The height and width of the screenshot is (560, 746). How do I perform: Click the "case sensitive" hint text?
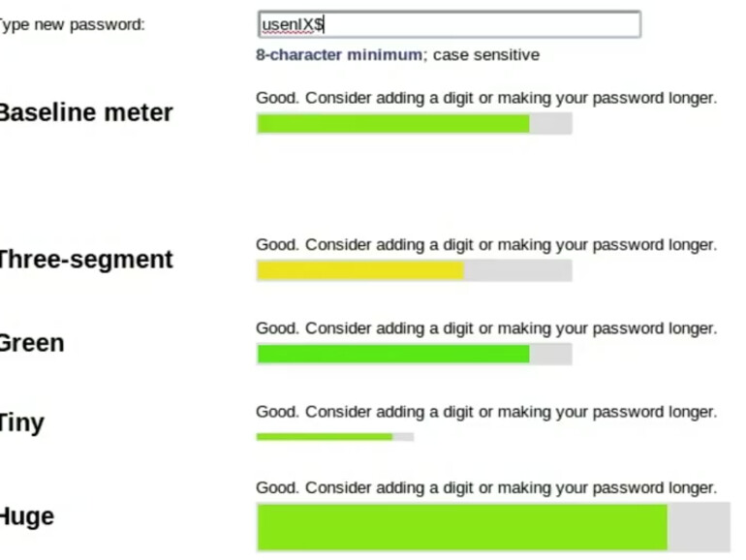point(485,55)
